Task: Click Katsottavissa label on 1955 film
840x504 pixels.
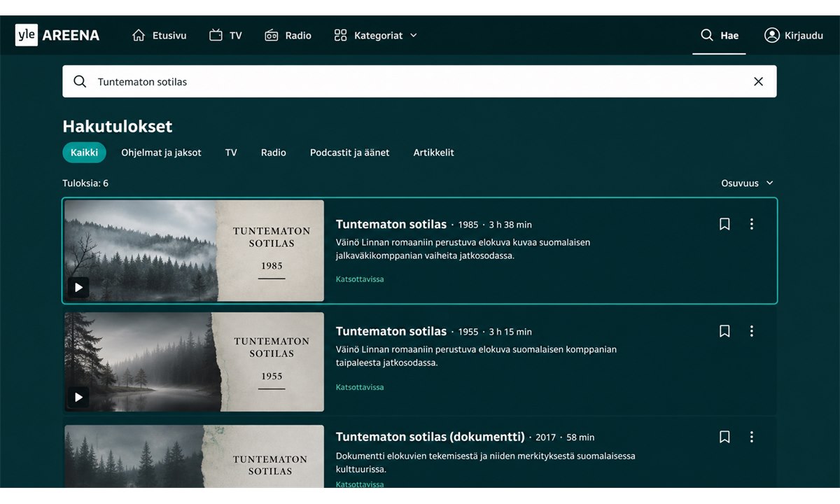Action: (x=360, y=387)
